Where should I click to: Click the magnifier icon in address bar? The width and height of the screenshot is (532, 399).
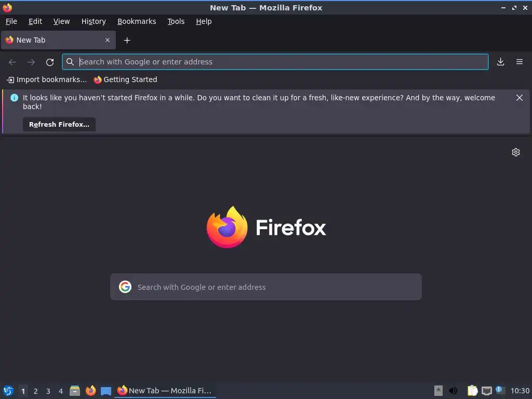point(70,62)
